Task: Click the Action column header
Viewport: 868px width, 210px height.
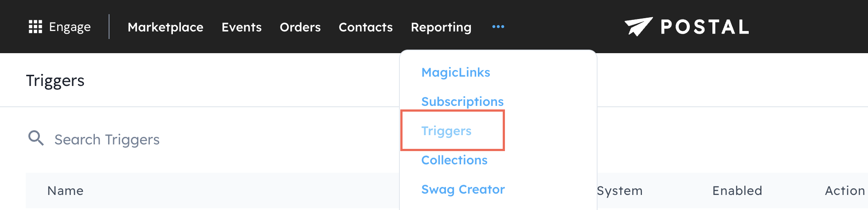Action: 845,191
